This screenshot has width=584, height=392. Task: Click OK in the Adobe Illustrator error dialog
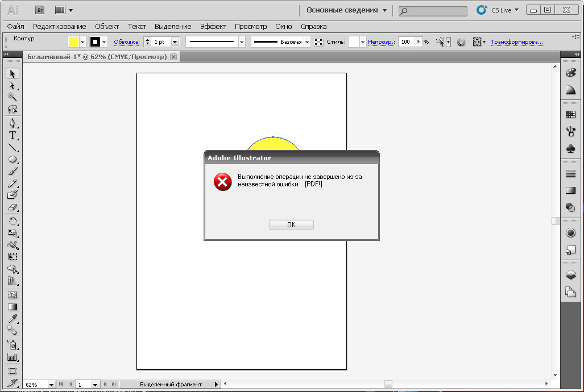[291, 225]
